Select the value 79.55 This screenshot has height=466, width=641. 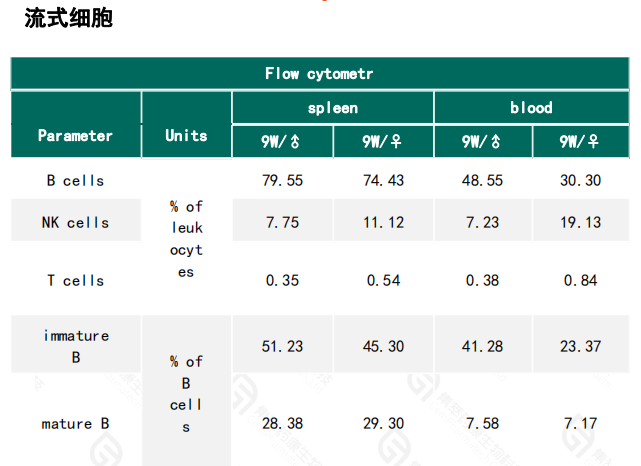point(283,181)
